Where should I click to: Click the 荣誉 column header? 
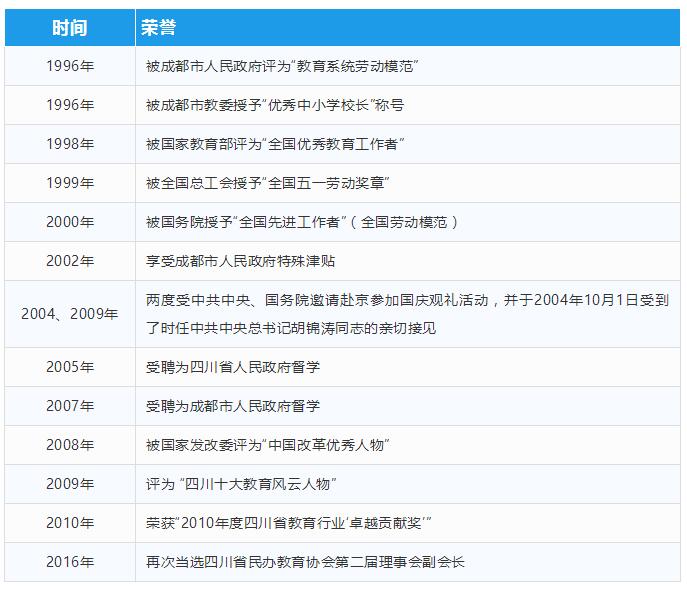click(159, 27)
